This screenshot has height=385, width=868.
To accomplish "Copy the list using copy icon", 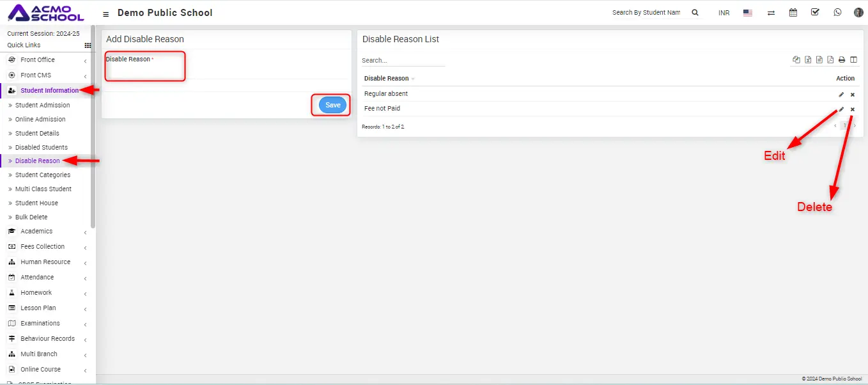I will pyautogui.click(x=796, y=60).
